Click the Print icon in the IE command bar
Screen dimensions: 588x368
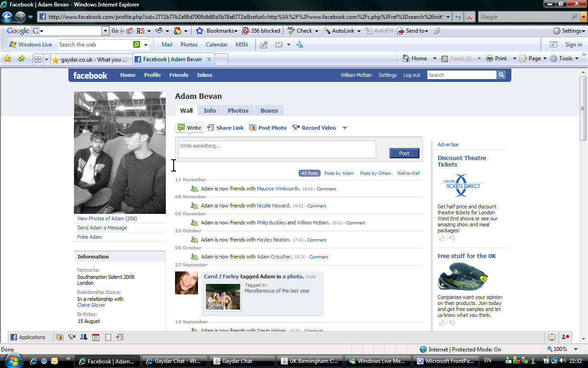click(490, 58)
